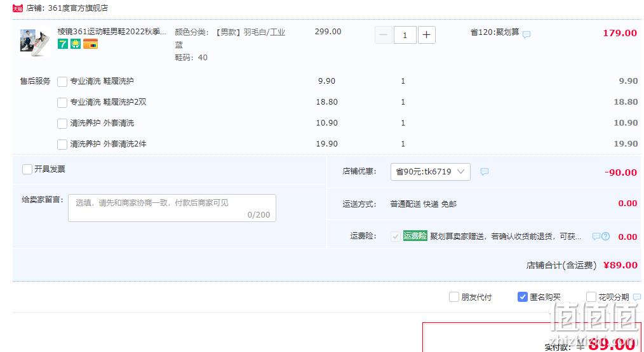Check 专业清洗 鞋履洗护 at 9.90

click(x=62, y=82)
